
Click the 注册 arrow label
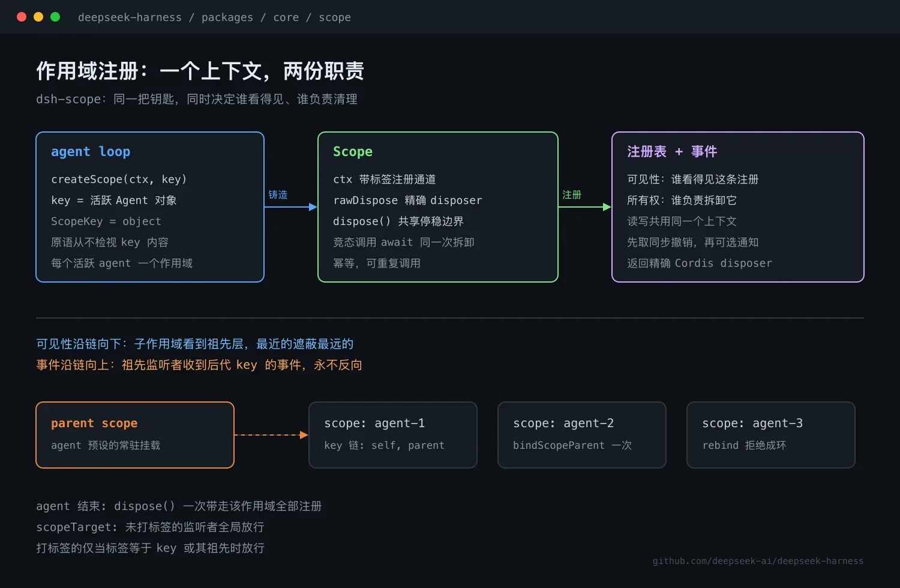572,195
